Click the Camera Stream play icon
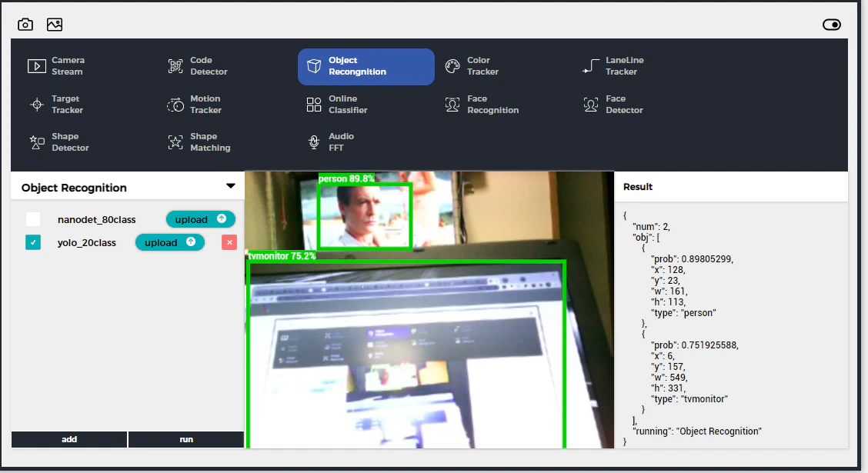Viewport: 868px width, 473px height. (36, 66)
